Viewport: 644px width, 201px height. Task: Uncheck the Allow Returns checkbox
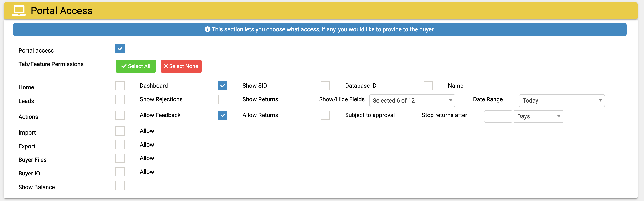tap(223, 115)
